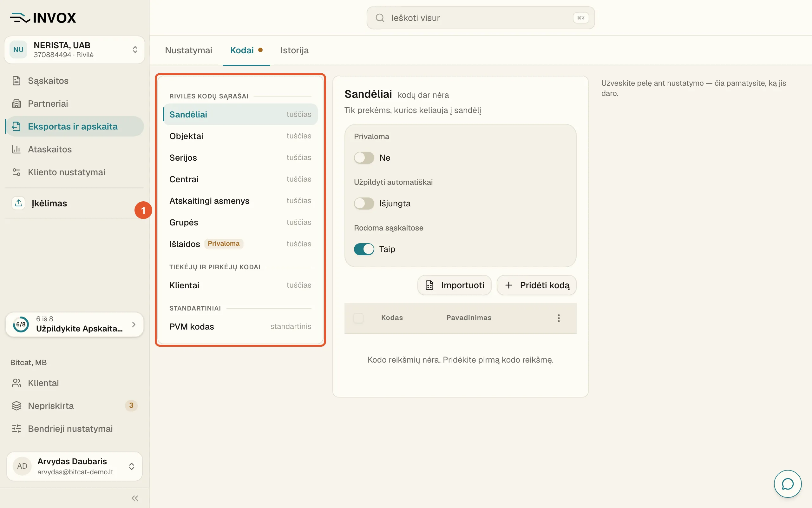Viewport: 812px width, 508px height.
Task: Open Klientai under Bitcat, MB
Action: pyautogui.click(x=75, y=383)
